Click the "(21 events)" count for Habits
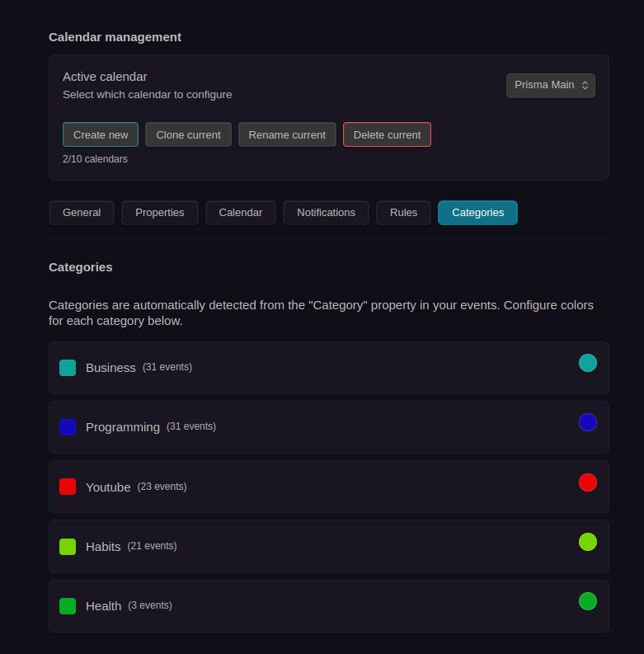This screenshot has width=644, height=654. tap(152, 546)
